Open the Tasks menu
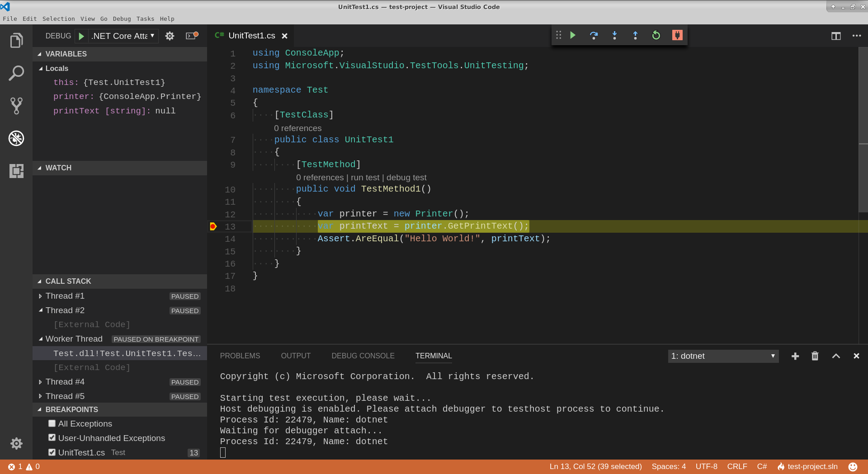868x474 pixels. click(145, 19)
